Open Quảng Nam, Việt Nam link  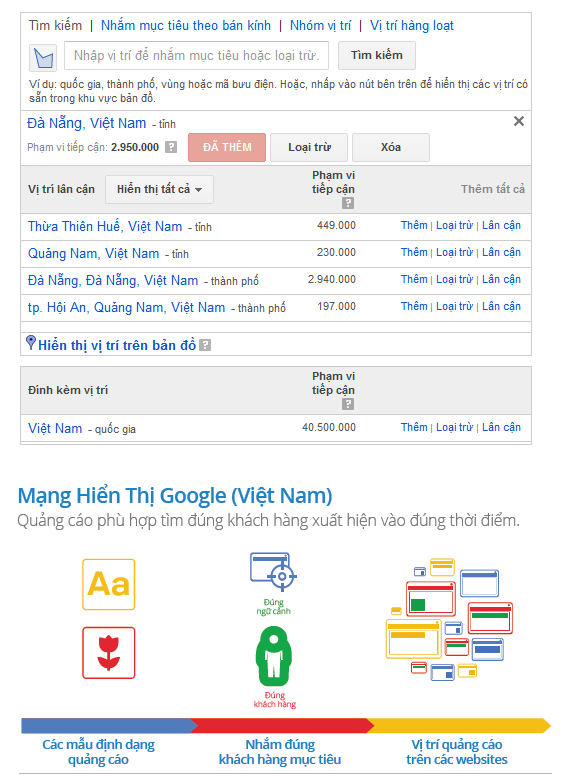(x=93, y=253)
